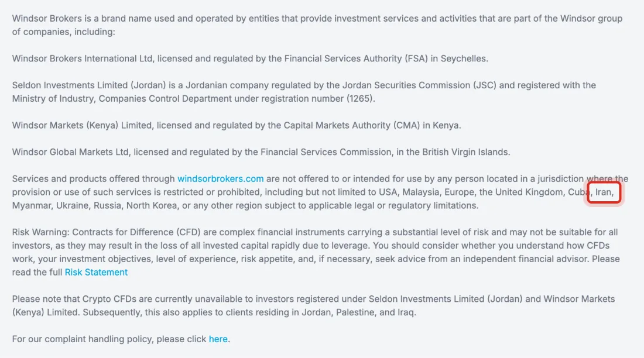644x358 pixels.
Task: Open the windsorbrokers.com link
Action: click(220, 178)
